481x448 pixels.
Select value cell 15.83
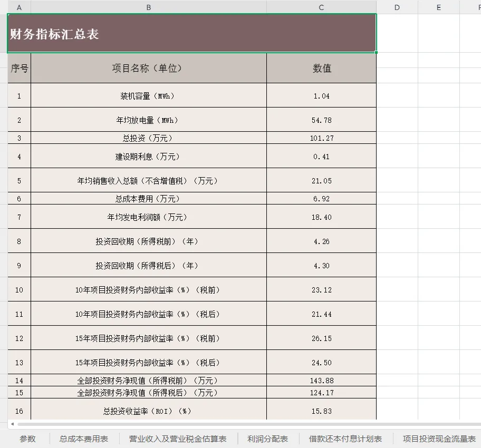322,410
